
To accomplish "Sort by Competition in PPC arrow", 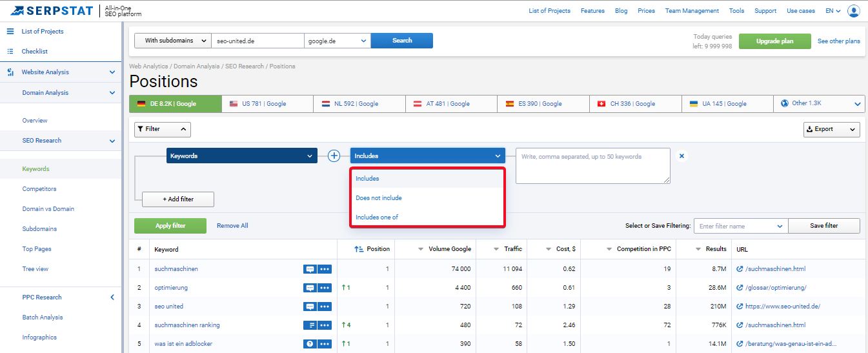I will [609, 249].
